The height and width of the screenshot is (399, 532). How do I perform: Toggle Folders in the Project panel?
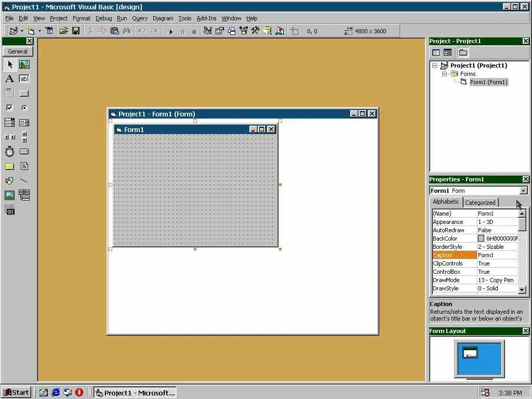pos(463,52)
